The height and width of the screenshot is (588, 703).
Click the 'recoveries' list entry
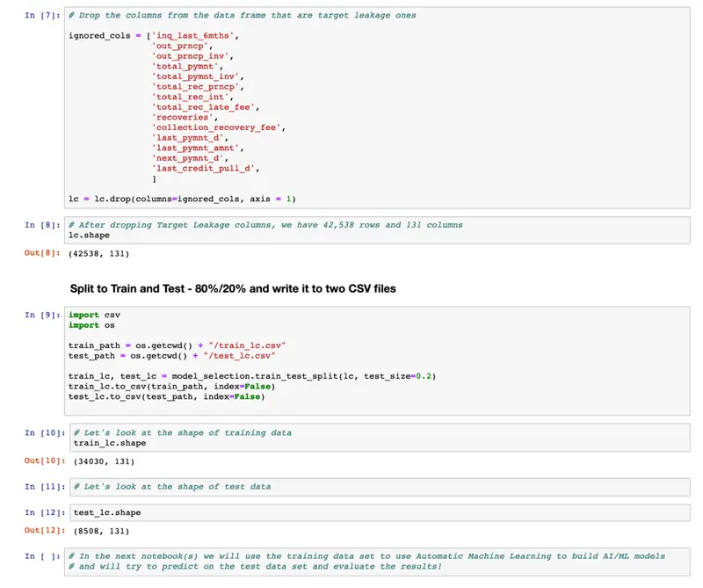[182, 118]
